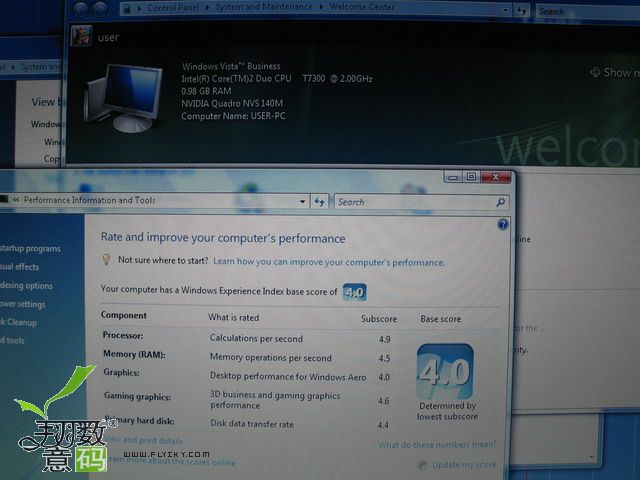Click Primary hard disk subscore 4.4

[383, 425]
